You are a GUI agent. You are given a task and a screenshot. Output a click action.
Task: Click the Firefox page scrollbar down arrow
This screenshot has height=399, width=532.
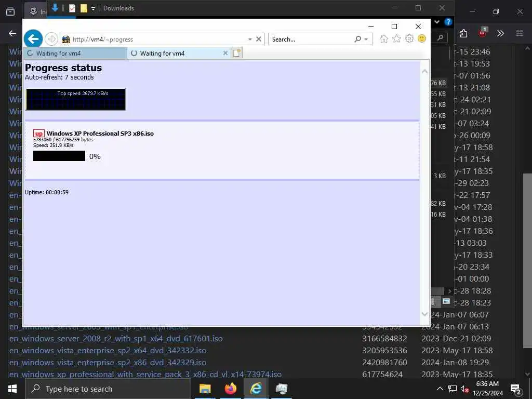(527, 374)
